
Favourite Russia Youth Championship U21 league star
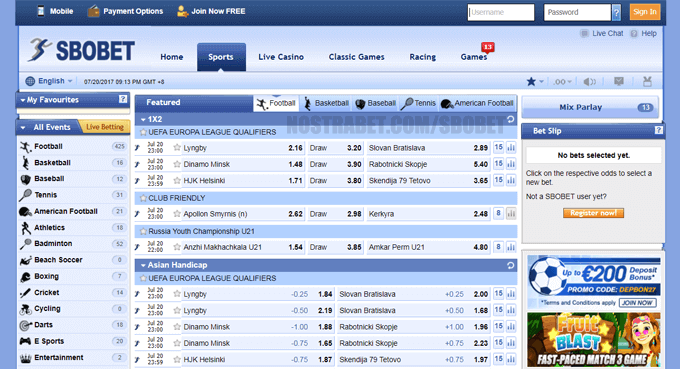click(x=143, y=232)
